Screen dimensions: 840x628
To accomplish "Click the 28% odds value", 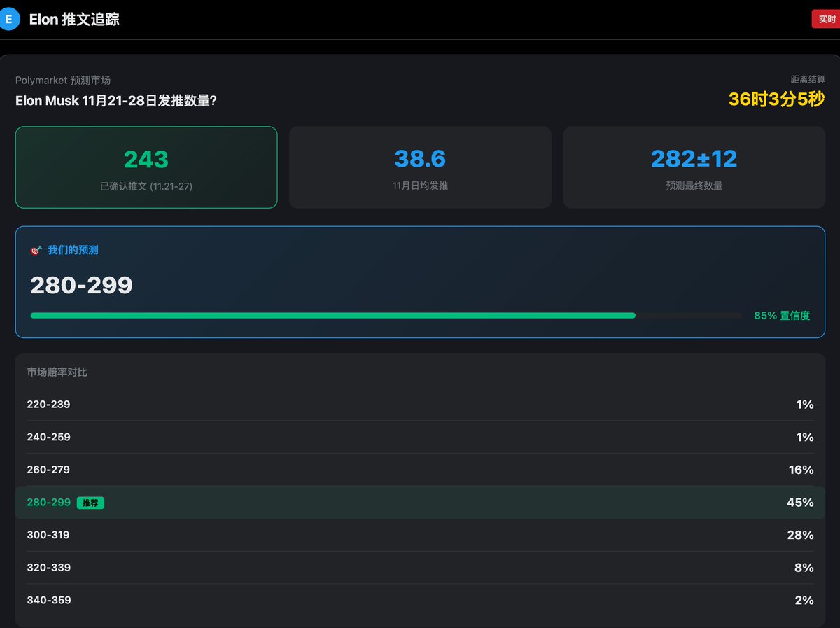I will click(x=800, y=535).
